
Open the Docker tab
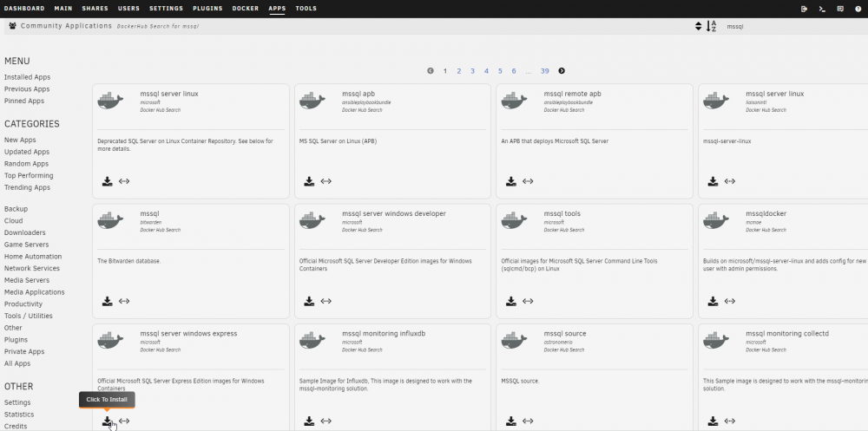coord(246,9)
